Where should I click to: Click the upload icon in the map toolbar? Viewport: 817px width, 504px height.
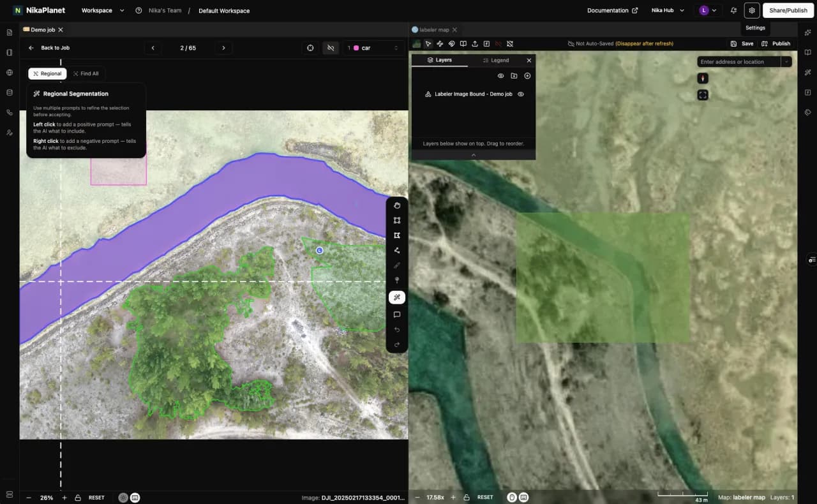click(475, 43)
